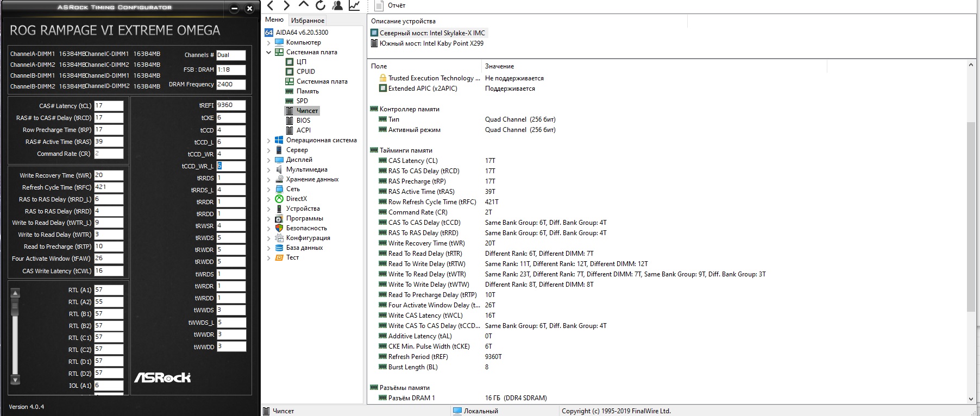Expand the Операционная система node
The height and width of the screenshot is (416, 980).
(x=268, y=140)
